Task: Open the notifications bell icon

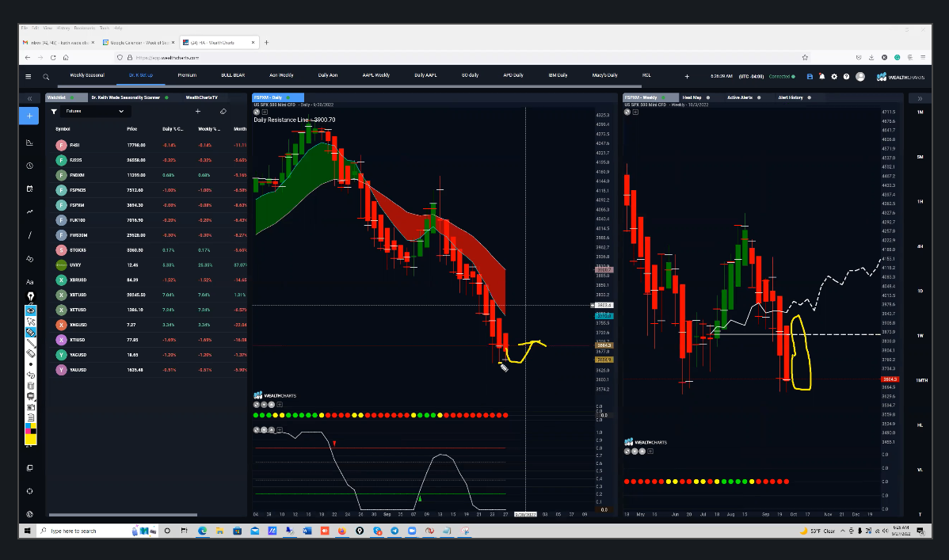Action: coord(822,76)
